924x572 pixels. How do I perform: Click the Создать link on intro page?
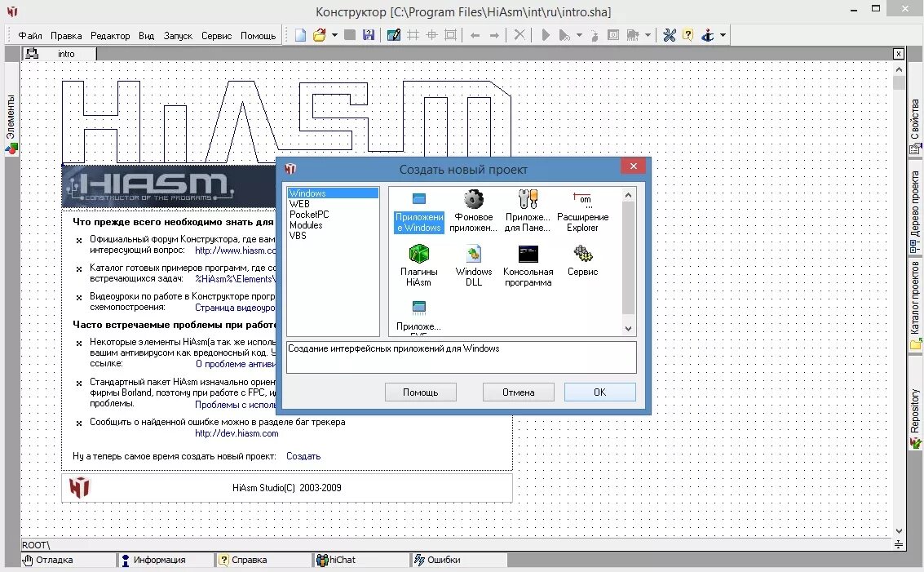pos(303,456)
